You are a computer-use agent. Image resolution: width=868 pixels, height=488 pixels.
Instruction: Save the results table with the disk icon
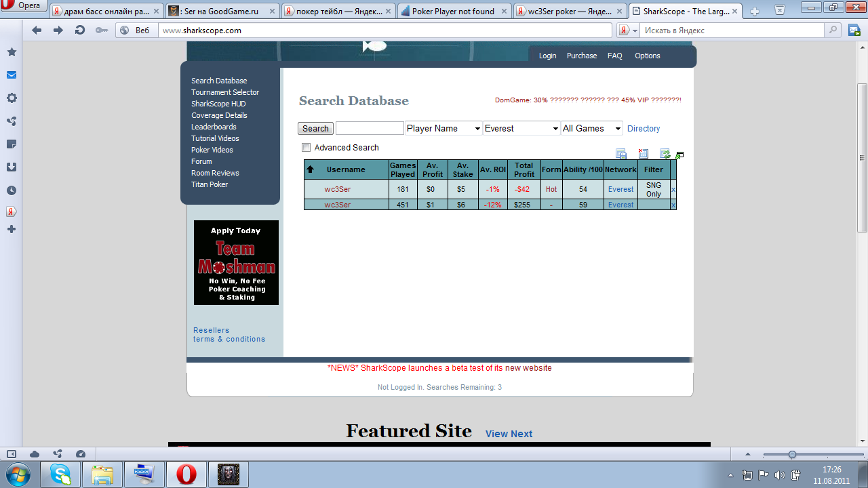[x=620, y=155]
